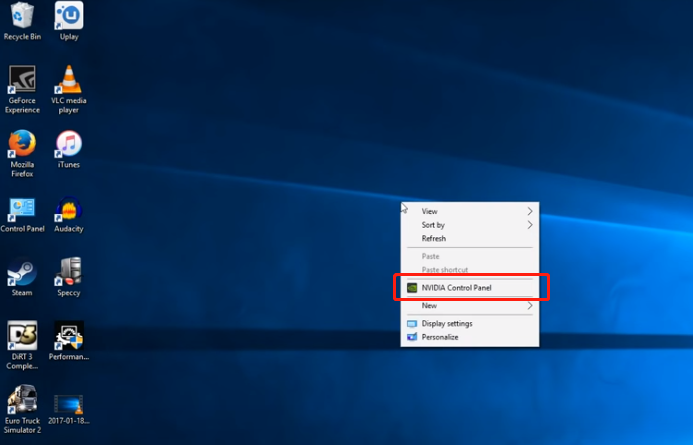The height and width of the screenshot is (445, 693).
Task: Select the Performance monitor shortcut icon
Action: 69,341
